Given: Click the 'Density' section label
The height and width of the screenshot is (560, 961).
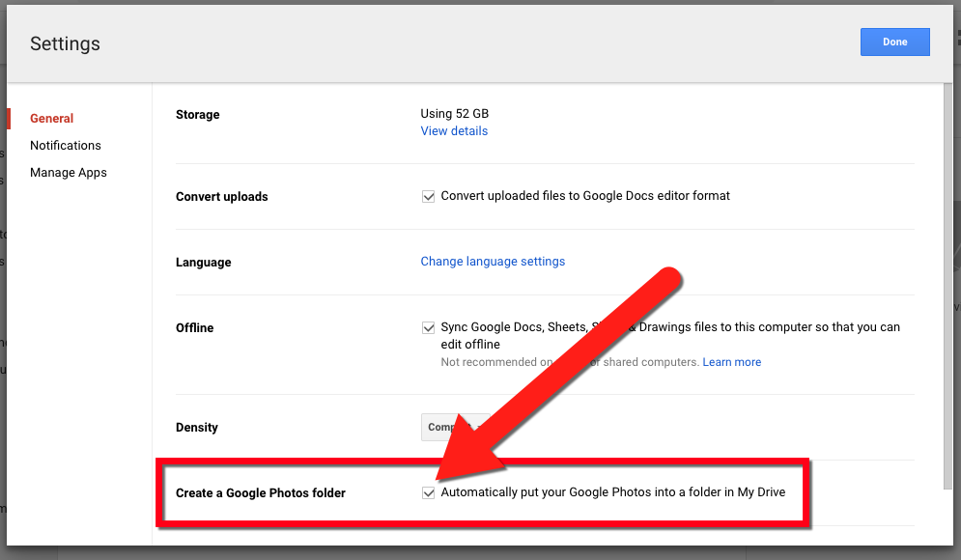Looking at the screenshot, I should tap(197, 427).
